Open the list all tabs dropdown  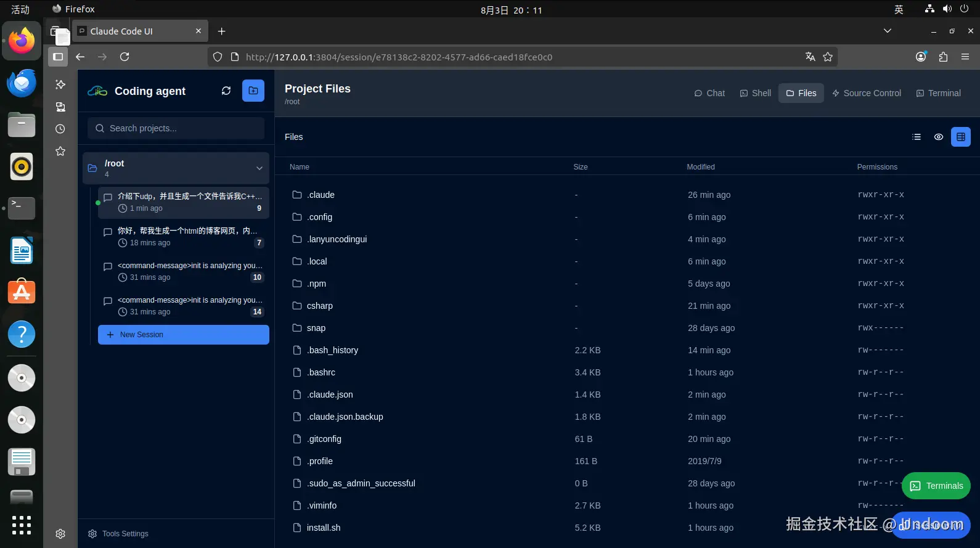pyautogui.click(x=888, y=31)
